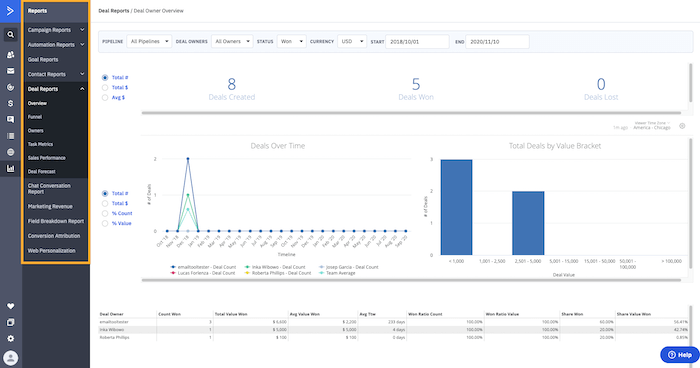Open the Task Metrics report

(x=40, y=144)
